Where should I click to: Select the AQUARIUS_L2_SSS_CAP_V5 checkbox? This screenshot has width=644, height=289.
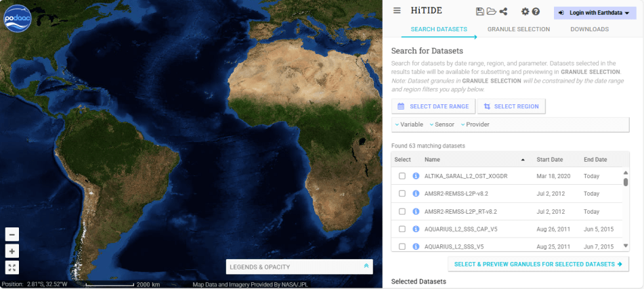[402, 229]
